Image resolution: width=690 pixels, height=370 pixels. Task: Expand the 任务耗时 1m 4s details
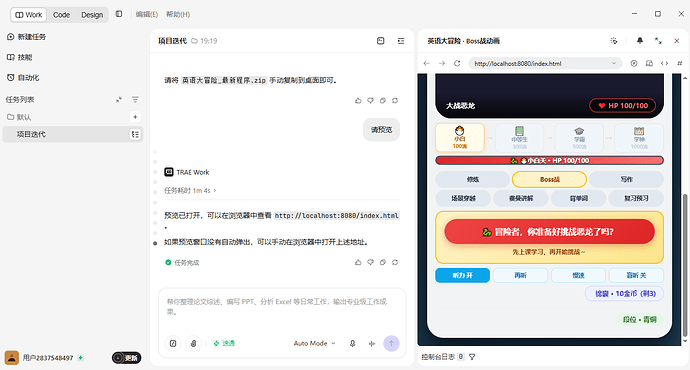(190, 190)
